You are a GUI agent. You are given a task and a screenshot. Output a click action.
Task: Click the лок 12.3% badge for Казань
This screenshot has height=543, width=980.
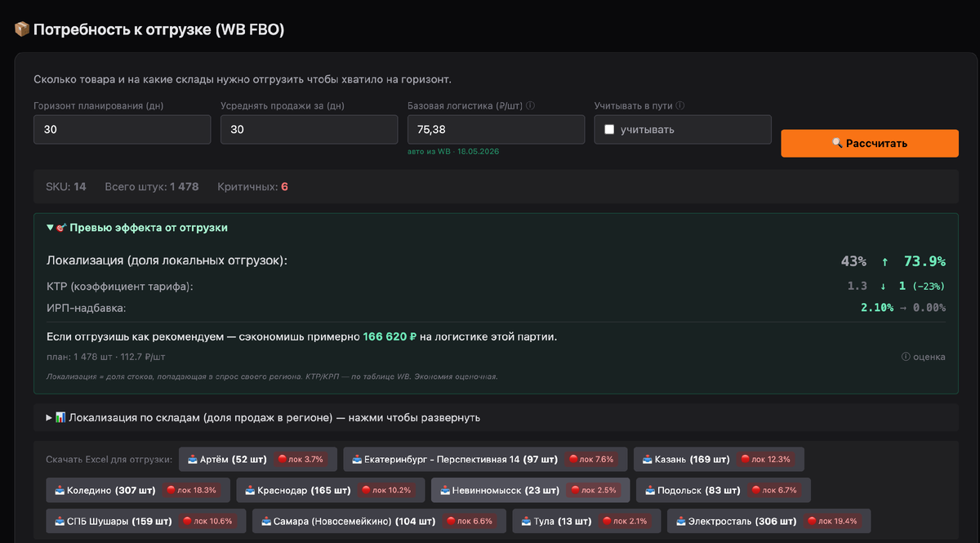point(765,459)
